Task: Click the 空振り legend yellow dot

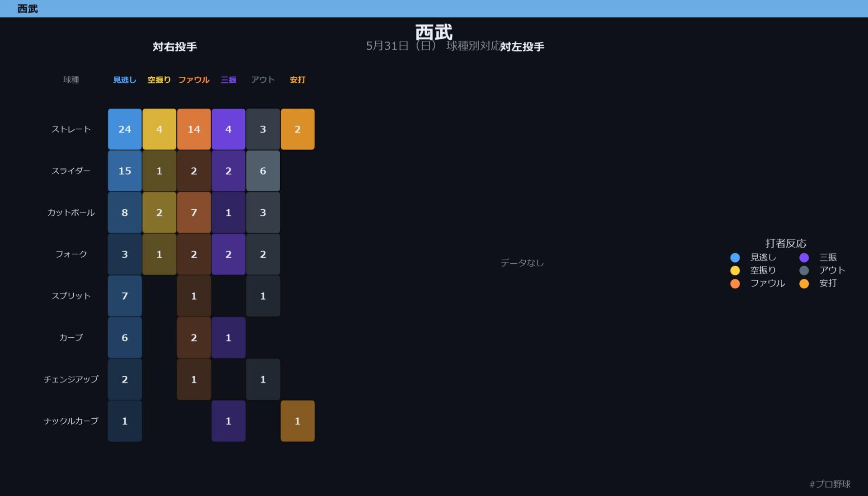Action: tap(735, 270)
